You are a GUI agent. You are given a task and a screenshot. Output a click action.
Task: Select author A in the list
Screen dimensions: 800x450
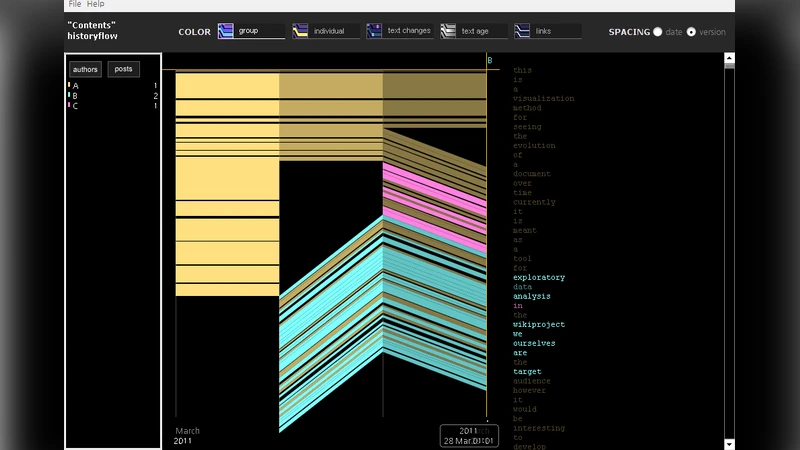(76, 86)
